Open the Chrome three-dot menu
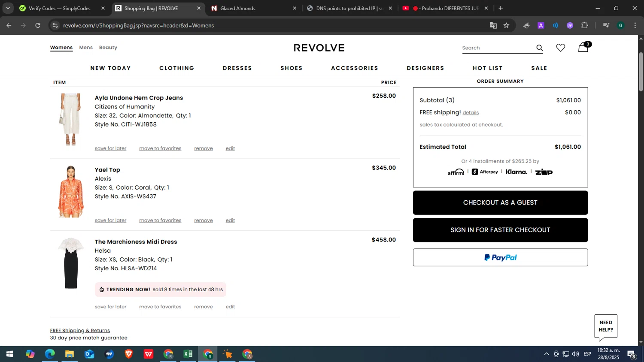This screenshot has height=362, width=644. [x=635, y=25]
